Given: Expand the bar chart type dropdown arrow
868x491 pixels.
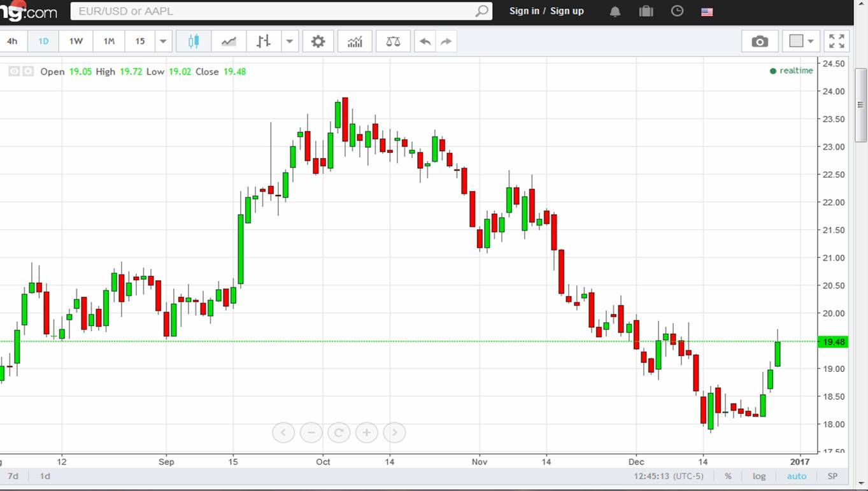Looking at the screenshot, I should pyautogui.click(x=290, y=41).
